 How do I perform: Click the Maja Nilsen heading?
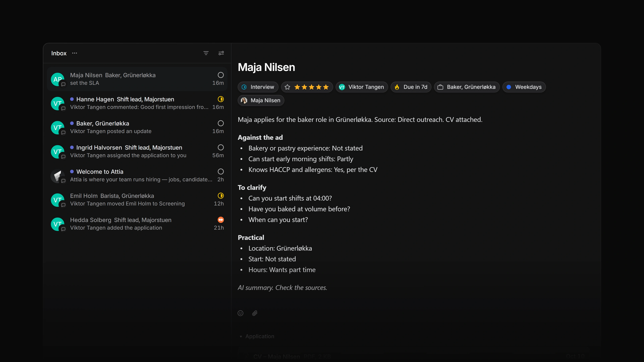point(266,67)
